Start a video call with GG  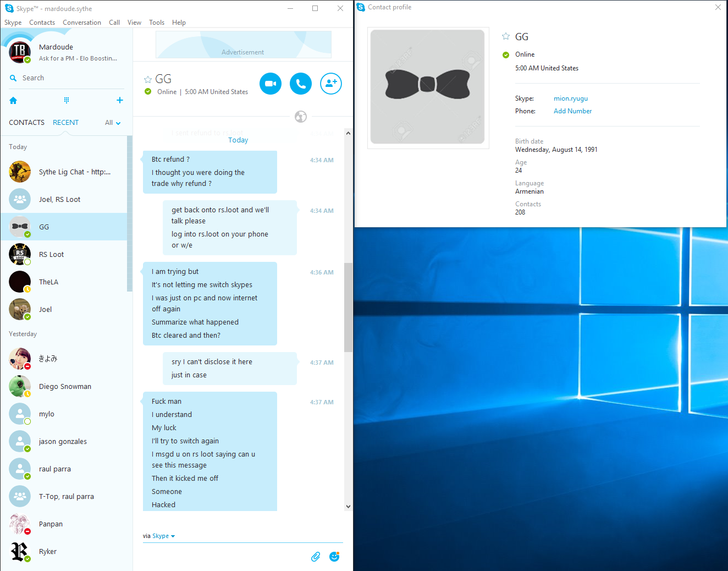point(271,84)
